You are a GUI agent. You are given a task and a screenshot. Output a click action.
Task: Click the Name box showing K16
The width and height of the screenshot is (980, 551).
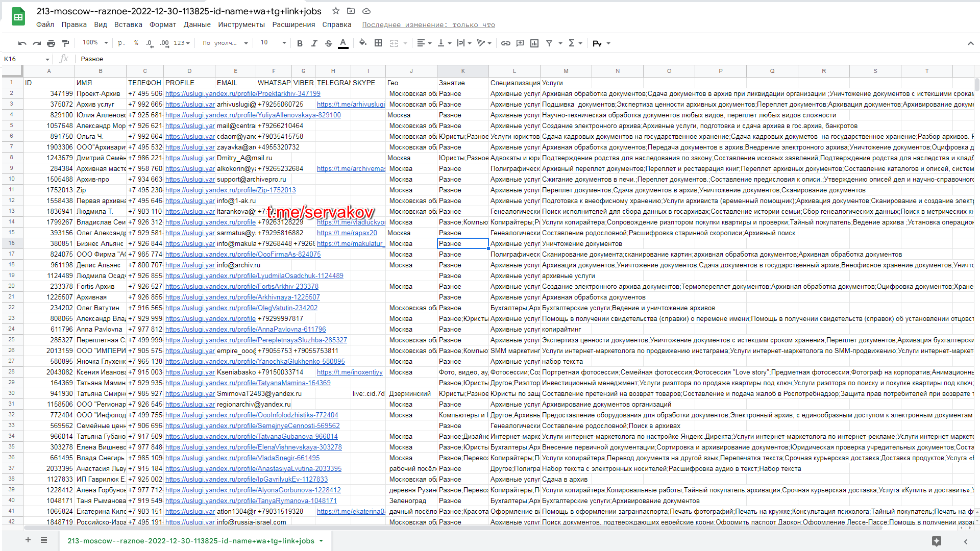(x=27, y=59)
